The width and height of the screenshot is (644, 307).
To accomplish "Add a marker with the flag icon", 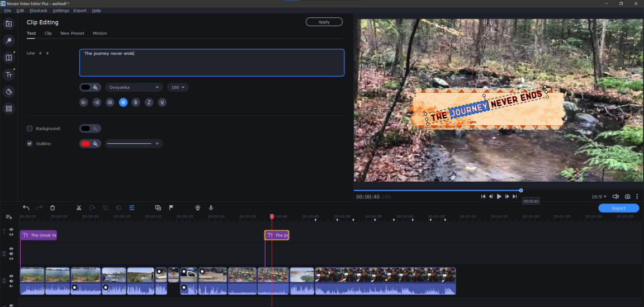I will 171,207.
